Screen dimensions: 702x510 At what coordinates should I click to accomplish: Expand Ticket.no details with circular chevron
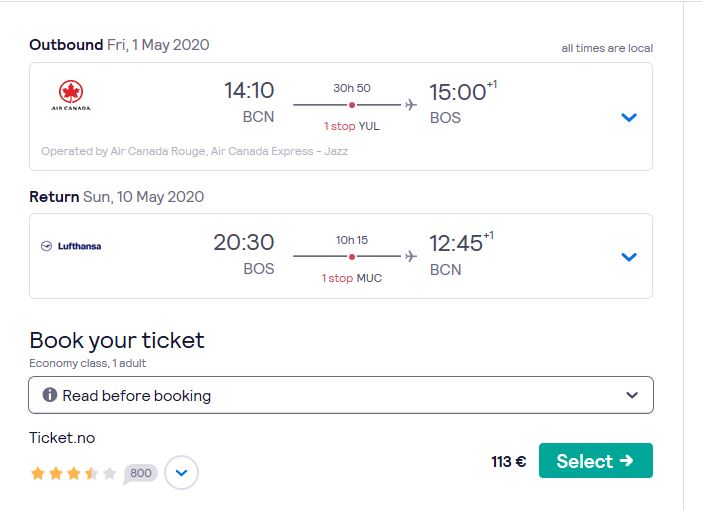click(181, 473)
